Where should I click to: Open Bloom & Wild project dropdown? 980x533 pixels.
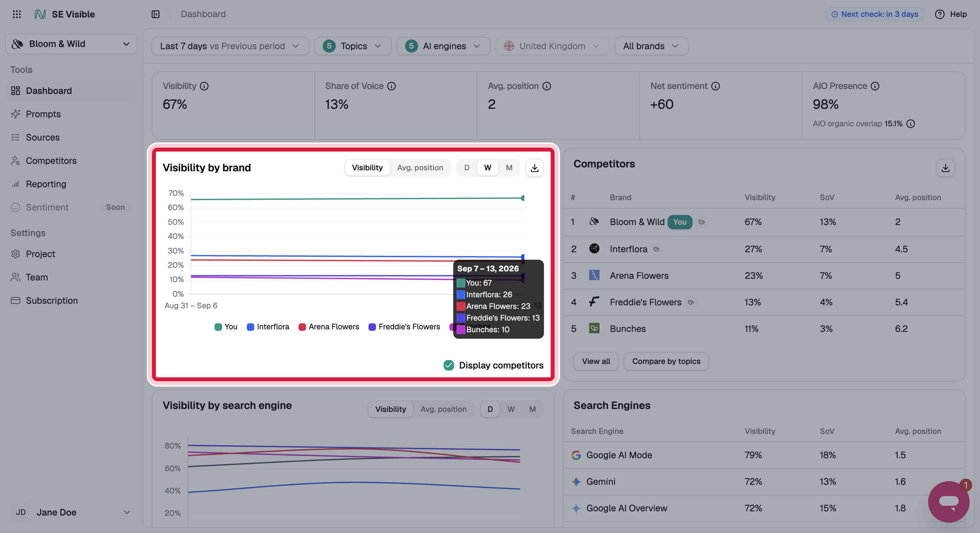coord(71,44)
